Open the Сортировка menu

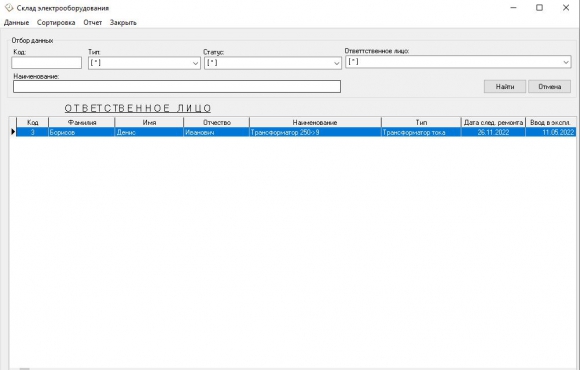[56, 23]
